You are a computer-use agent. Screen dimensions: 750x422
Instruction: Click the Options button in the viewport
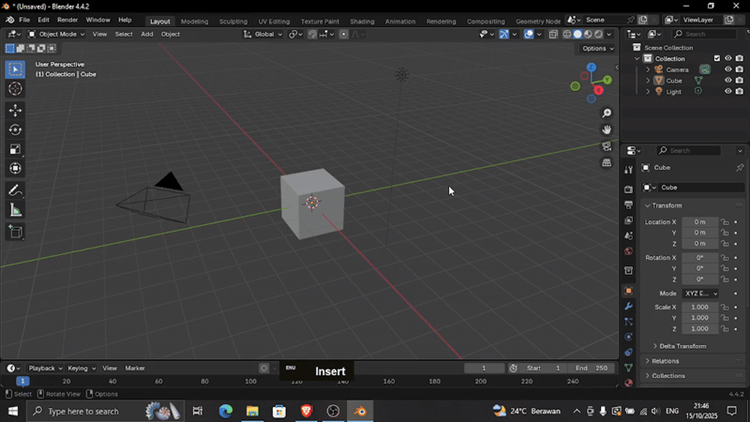pos(596,48)
